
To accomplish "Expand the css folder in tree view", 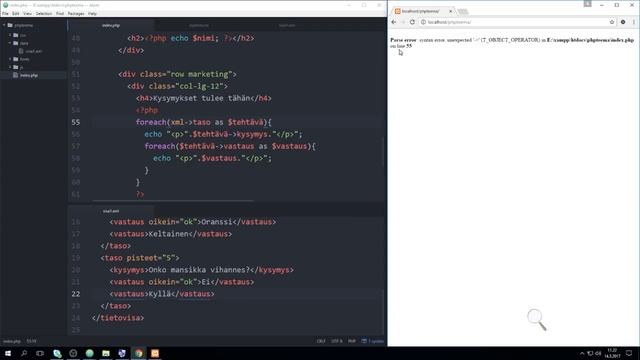I will 10,35.
